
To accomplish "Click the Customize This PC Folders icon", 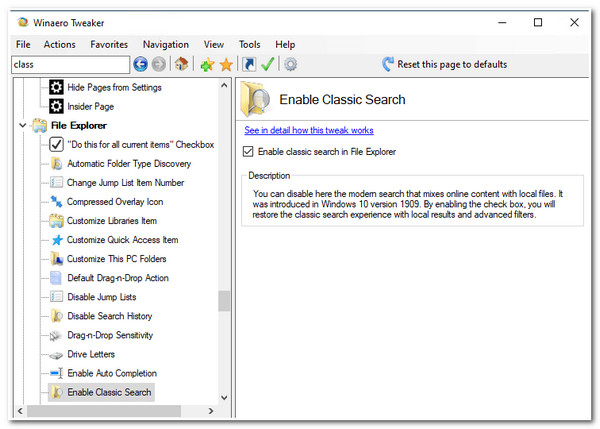I will [x=57, y=259].
